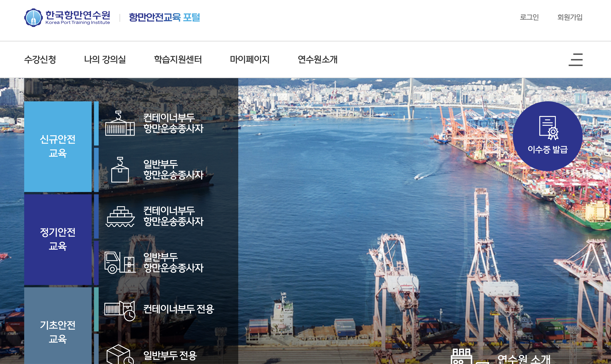Select the 정기안전 교육 category tile
The height and width of the screenshot is (364, 611).
58,239
